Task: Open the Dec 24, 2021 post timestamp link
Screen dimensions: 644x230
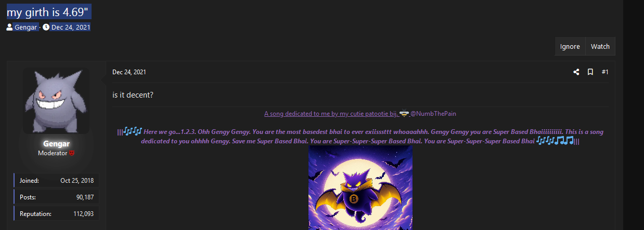Action: (x=129, y=72)
